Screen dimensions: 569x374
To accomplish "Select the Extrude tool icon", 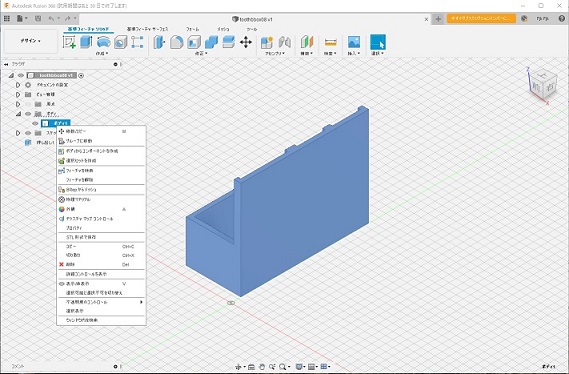I will point(86,42).
